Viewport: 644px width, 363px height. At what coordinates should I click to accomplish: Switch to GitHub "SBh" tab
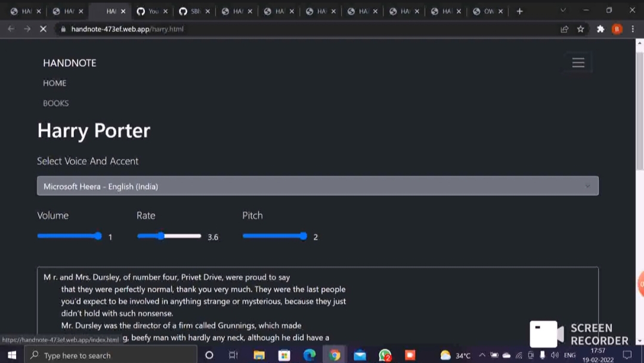(x=194, y=11)
